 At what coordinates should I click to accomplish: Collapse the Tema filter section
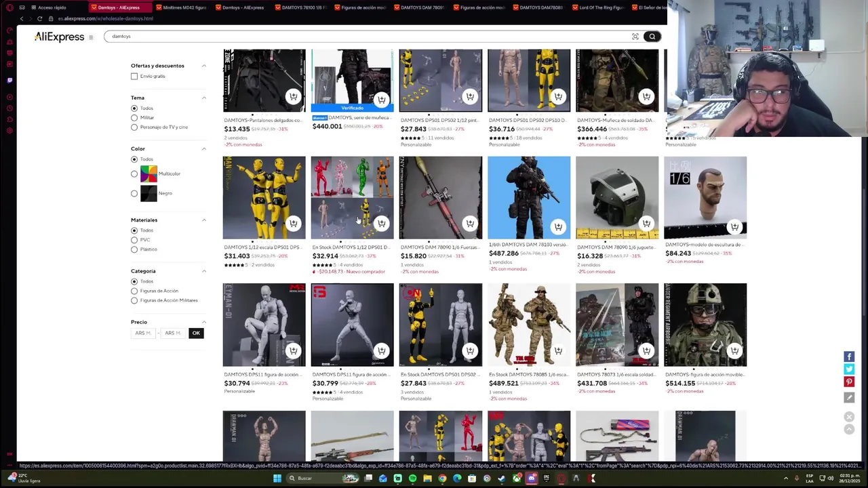(x=203, y=98)
